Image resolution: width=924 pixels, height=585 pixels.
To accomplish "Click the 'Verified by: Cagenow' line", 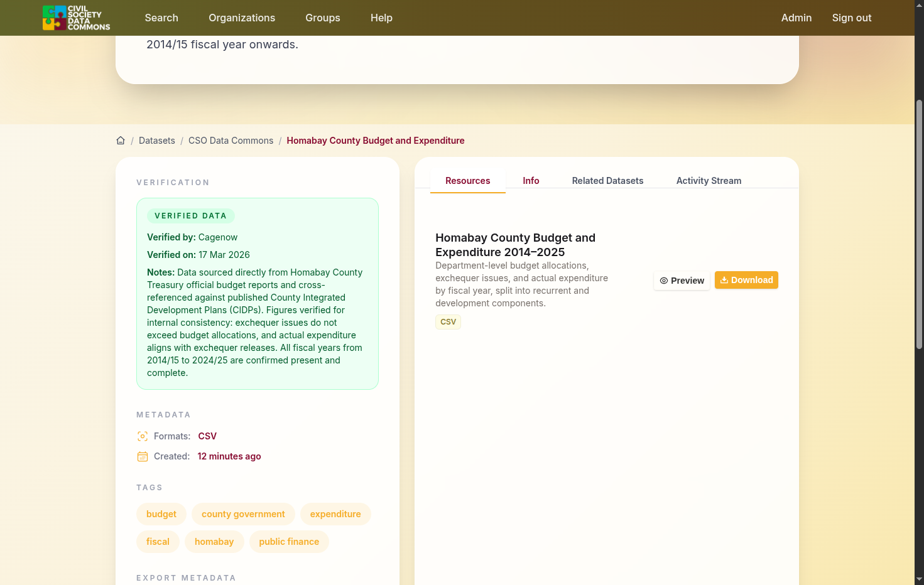I will point(192,237).
